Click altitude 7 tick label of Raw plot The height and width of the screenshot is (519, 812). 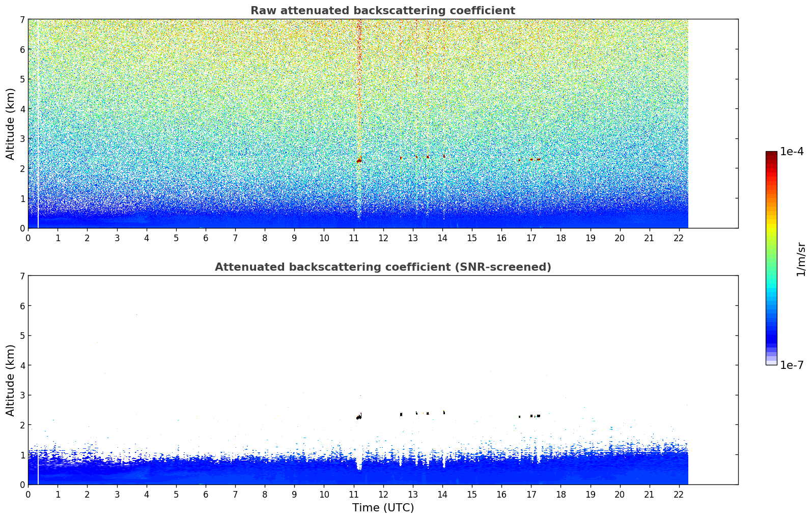pyautogui.click(x=22, y=19)
